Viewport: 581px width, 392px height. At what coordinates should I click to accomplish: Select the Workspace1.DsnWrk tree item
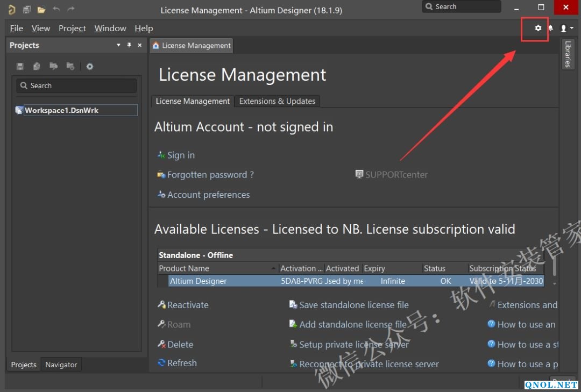pos(61,110)
